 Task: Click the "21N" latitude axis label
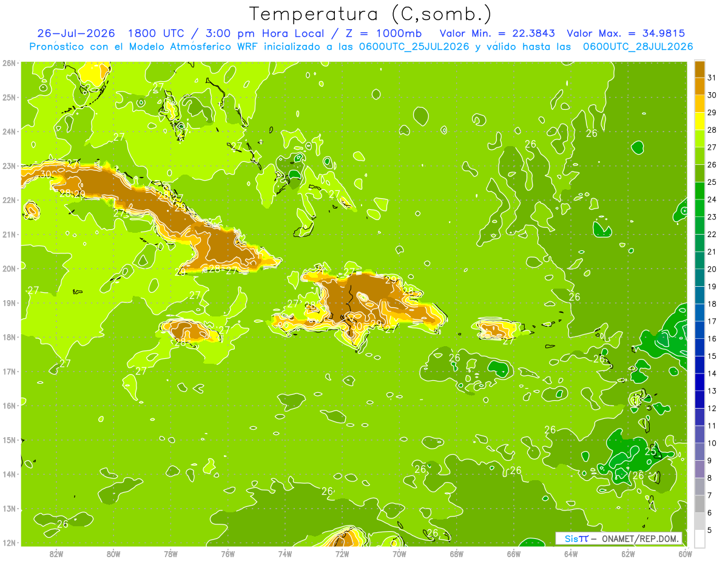tap(8, 234)
